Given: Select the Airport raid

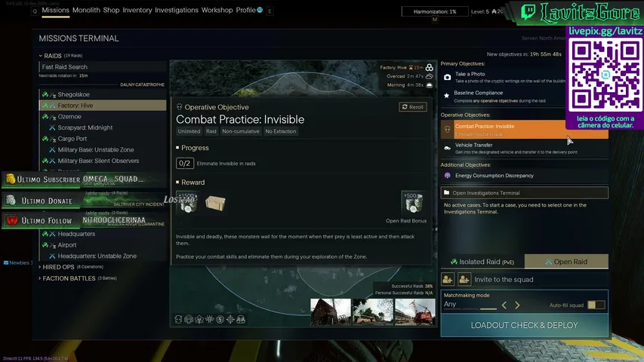Looking at the screenshot, I should [x=103, y=245].
